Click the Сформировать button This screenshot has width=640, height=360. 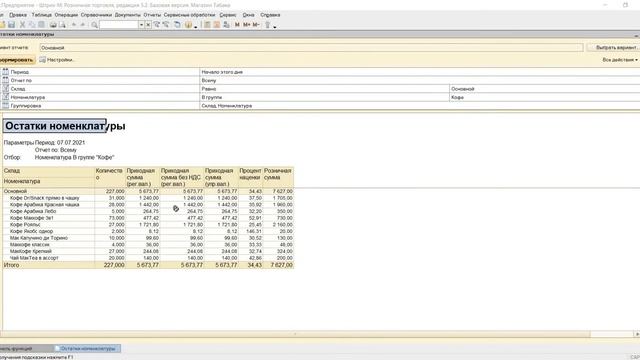coord(17,60)
